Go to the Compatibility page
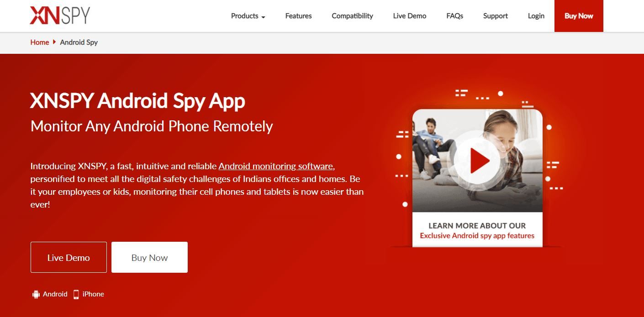Screen dimensions: 644x317 tap(352, 16)
